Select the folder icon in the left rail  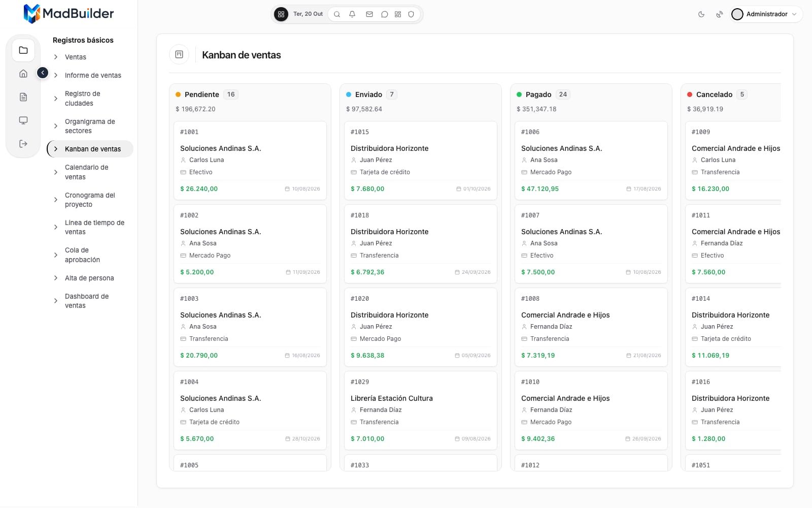click(x=23, y=50)
